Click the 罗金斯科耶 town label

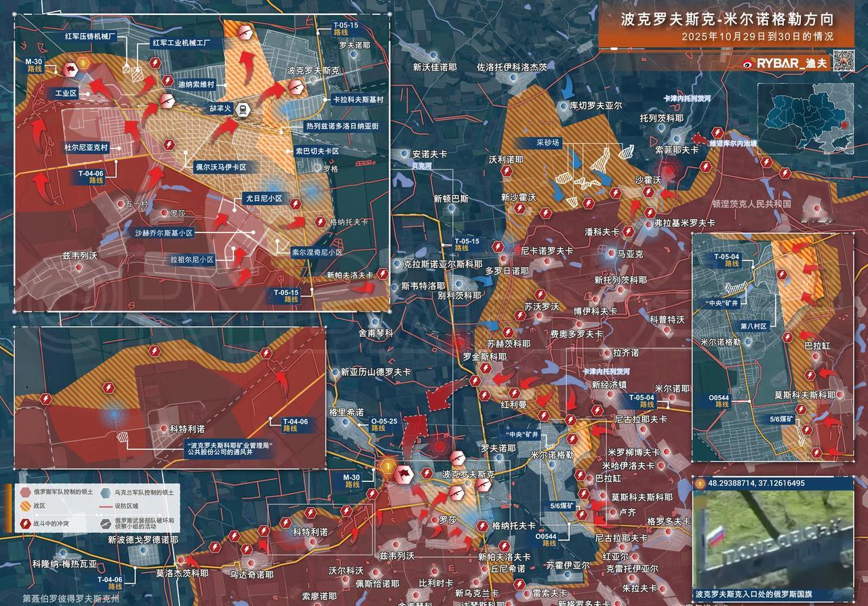pos(484,357)
